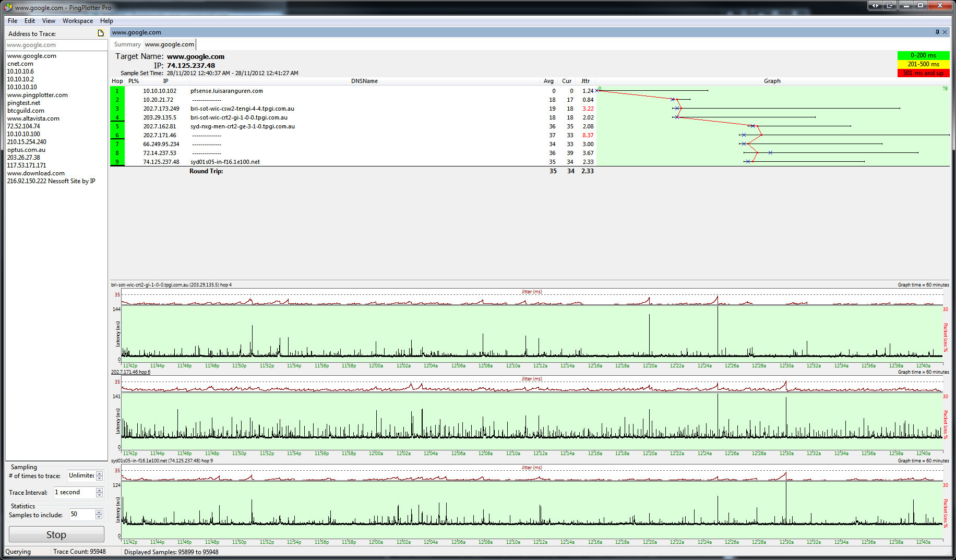Click the exit-arrow button in the title bar

pos(890,6)
